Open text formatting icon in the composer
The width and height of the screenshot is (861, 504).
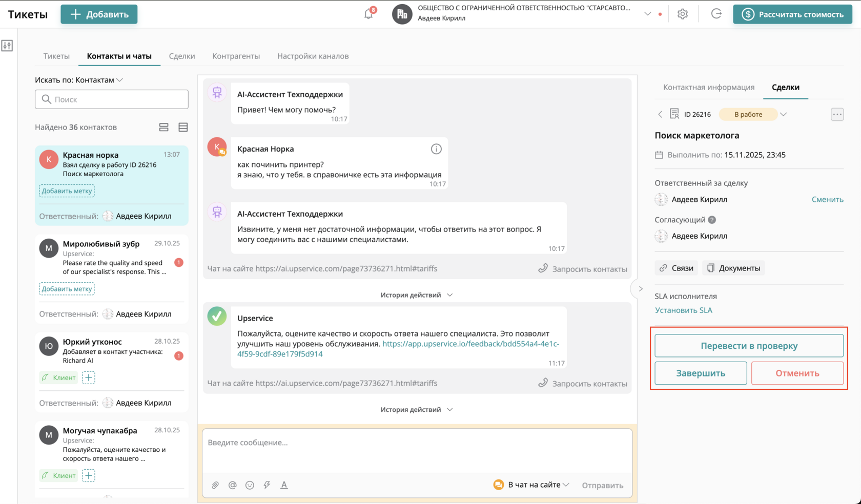click(284, 485)
